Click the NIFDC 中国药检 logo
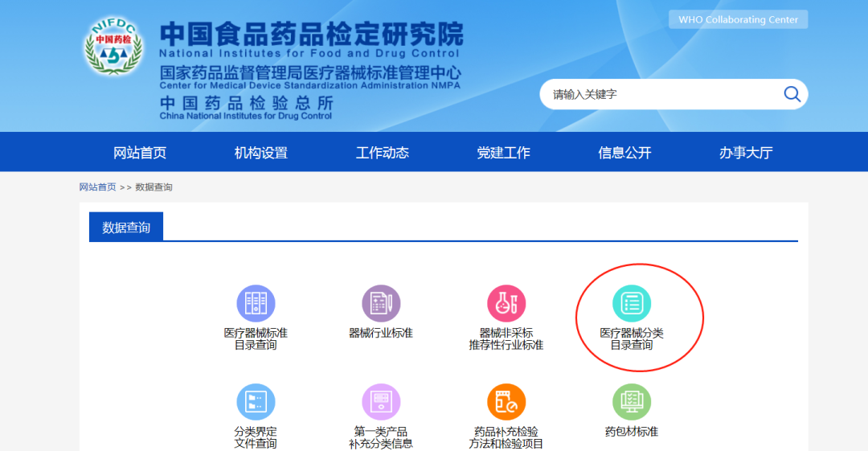 [113, 46]
